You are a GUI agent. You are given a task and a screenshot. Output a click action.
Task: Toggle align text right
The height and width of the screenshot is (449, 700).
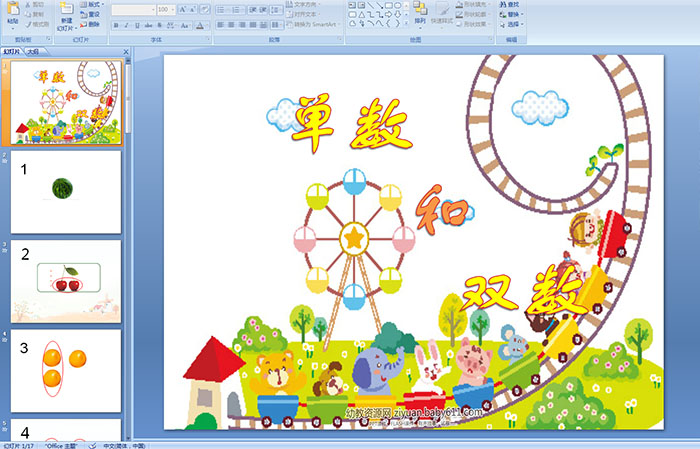[242, 25]
